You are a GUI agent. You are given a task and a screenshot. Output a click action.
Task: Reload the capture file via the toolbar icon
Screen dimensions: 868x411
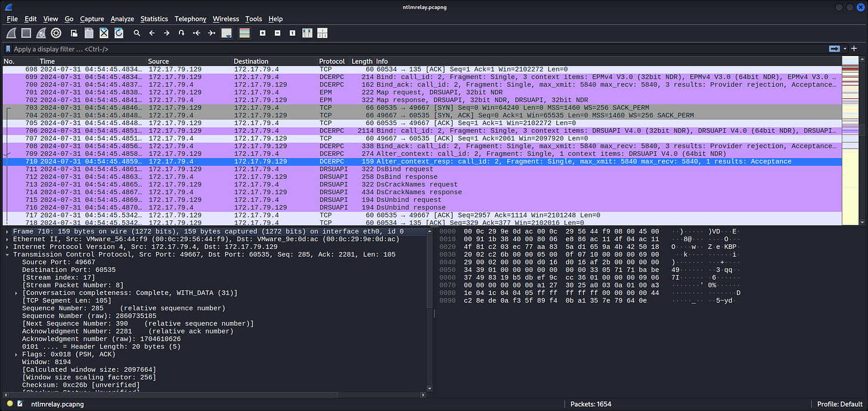[x=119, y=33]
